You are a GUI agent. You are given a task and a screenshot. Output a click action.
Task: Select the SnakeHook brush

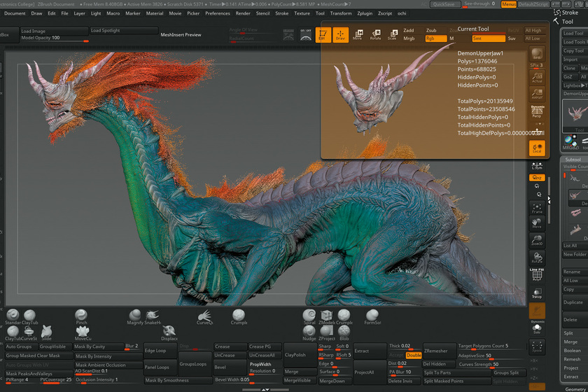[x=152, y=316]
